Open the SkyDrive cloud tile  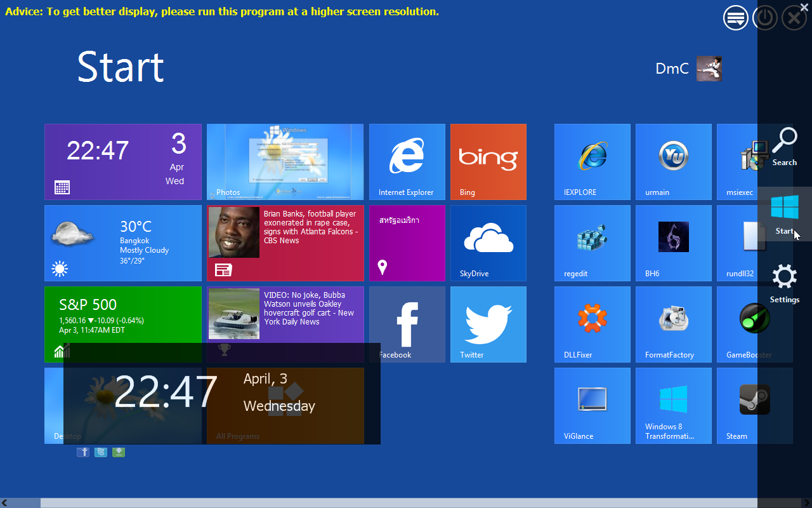click(488, 243)
